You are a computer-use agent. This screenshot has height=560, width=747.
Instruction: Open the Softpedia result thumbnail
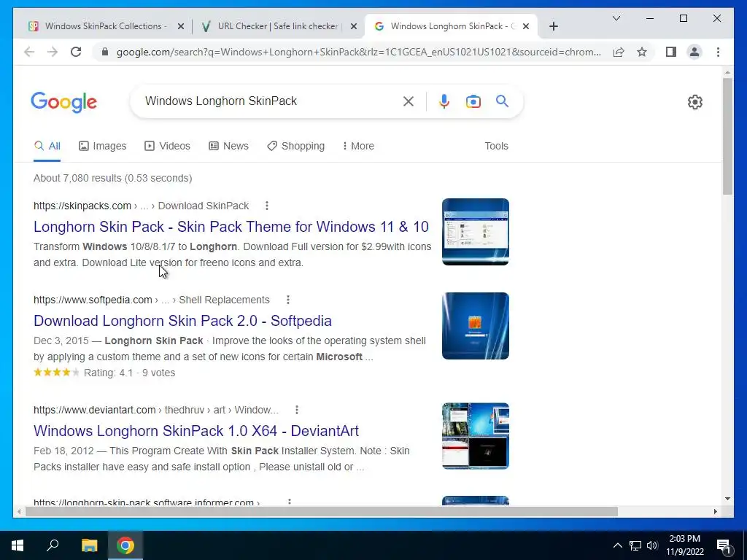pyautogui.click(x=476, y=326)
